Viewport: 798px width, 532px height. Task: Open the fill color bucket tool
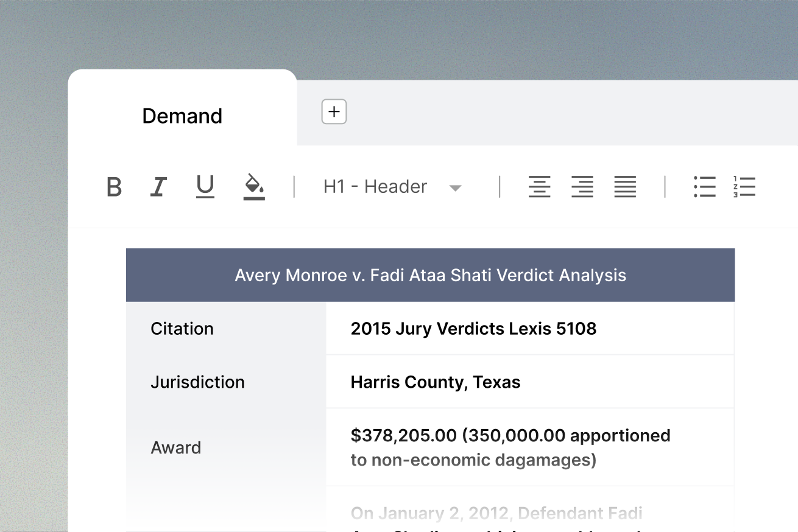tap(254, 187)
